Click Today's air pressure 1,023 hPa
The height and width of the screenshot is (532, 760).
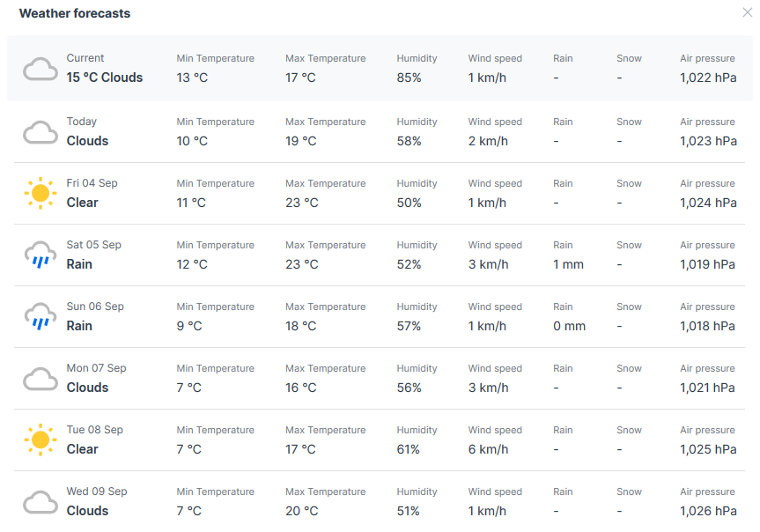708,141
